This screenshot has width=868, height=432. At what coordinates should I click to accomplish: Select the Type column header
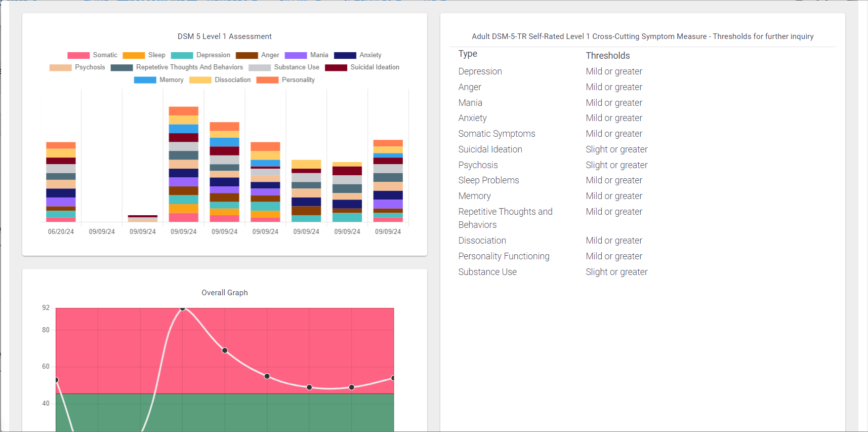(x=468, y=54)
